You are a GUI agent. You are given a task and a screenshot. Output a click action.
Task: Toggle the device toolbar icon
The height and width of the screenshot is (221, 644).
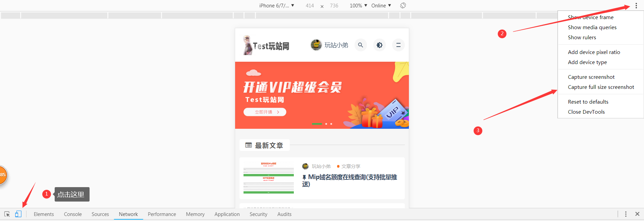(18, 214)
